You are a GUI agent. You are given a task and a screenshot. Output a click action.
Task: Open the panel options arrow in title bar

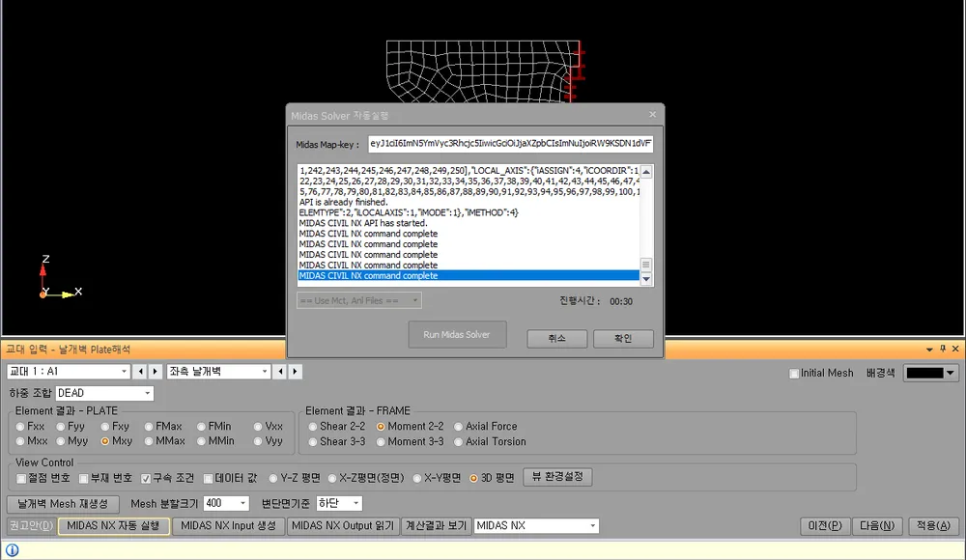pyautogui.click(x=929, y=350)
